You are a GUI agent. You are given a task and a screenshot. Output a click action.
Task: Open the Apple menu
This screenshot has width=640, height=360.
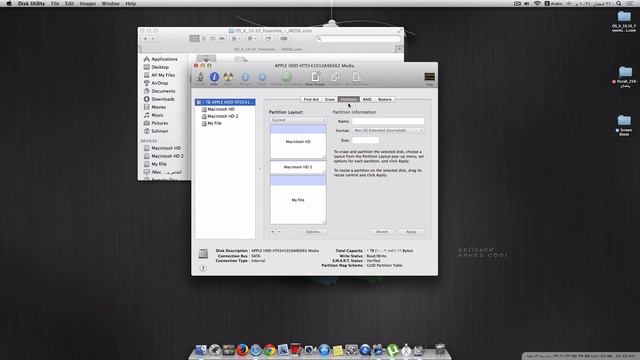click(x=9, y=4)
